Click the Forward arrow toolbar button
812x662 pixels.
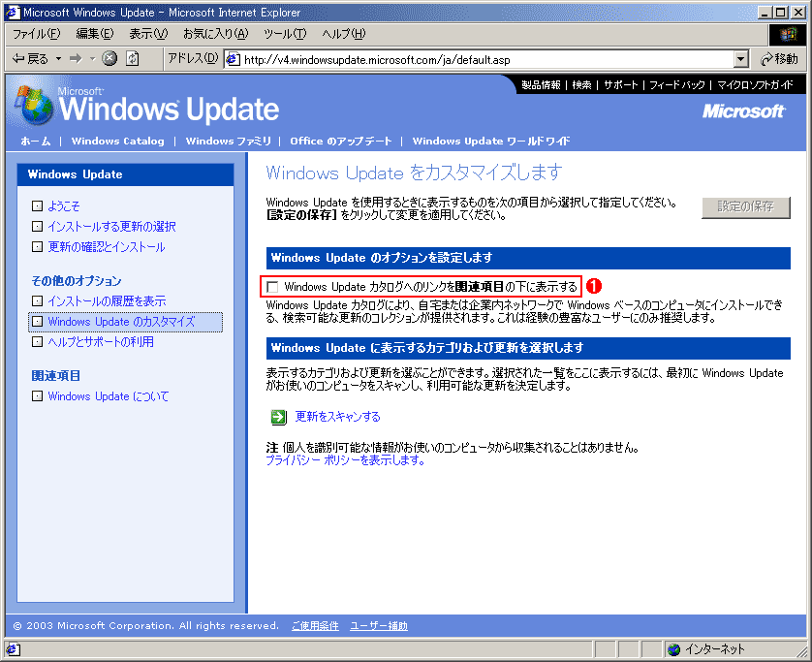77,58
